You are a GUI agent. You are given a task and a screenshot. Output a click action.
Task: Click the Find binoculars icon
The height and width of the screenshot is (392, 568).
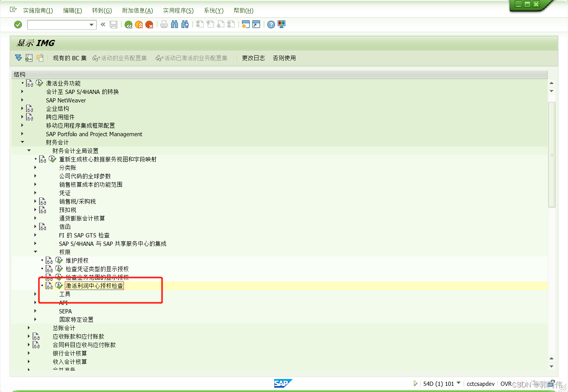175,25
